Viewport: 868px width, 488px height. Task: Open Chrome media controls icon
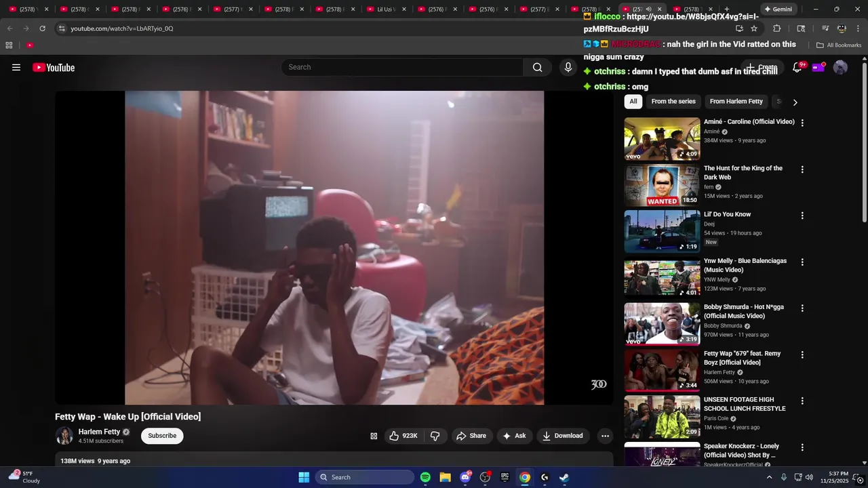tap(825, 28)
